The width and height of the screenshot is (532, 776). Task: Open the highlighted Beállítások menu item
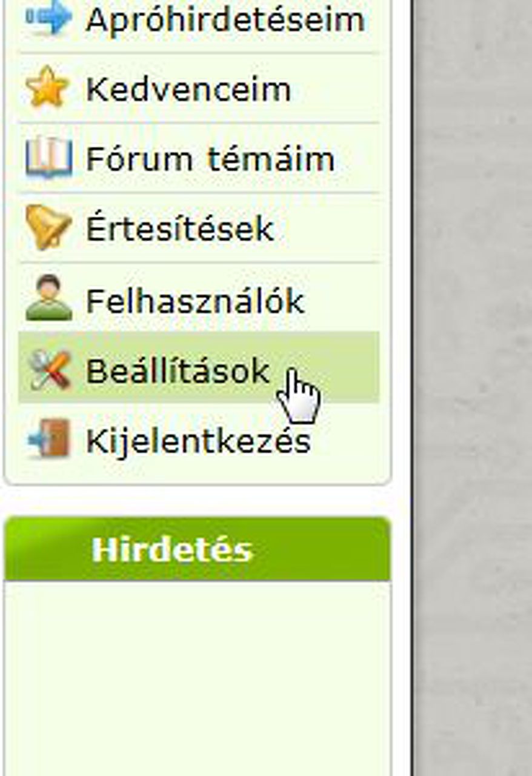tap(199, 367)
